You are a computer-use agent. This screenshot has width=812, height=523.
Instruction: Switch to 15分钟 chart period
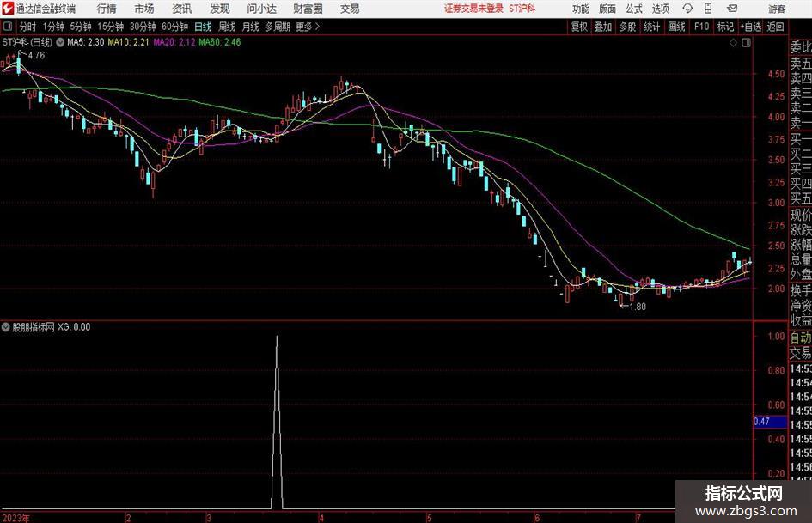pos(111,27)
